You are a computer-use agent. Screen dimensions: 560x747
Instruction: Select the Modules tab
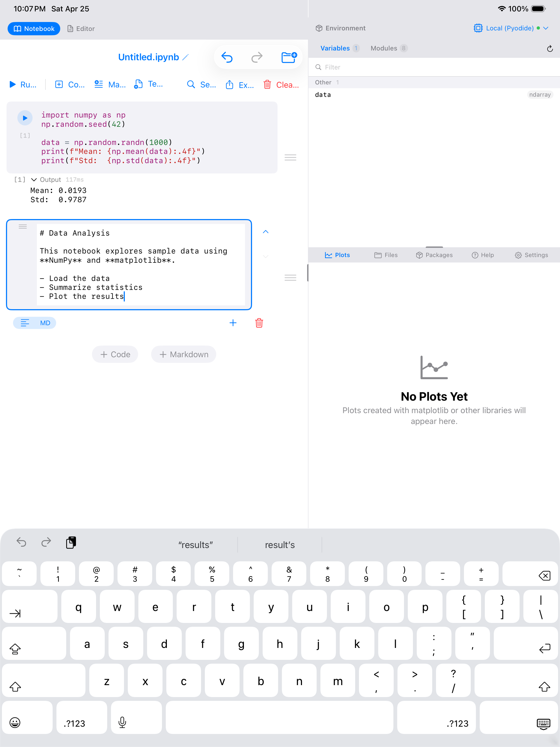point(389,48)
